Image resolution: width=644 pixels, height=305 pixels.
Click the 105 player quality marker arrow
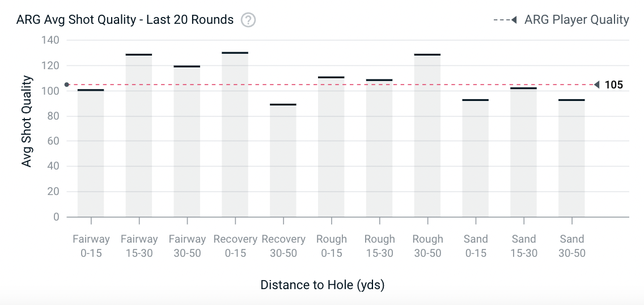pyautogui.click(x=596, y=85)
